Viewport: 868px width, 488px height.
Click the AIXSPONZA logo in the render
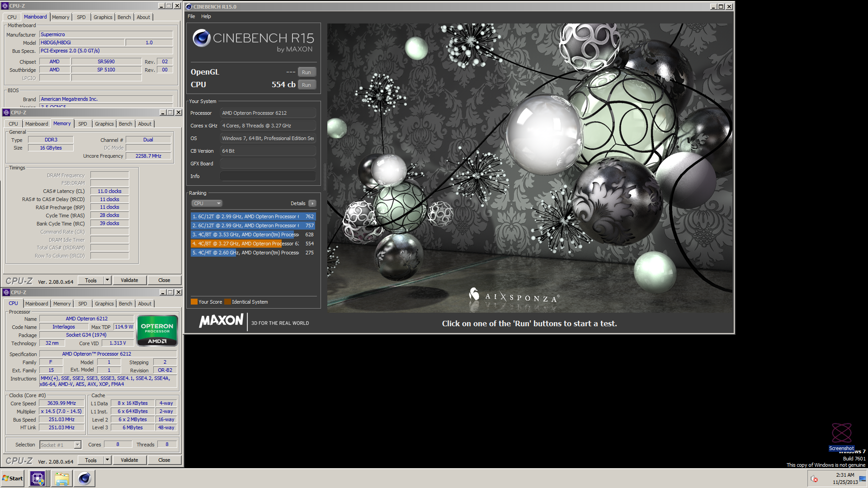pos(514,296)
